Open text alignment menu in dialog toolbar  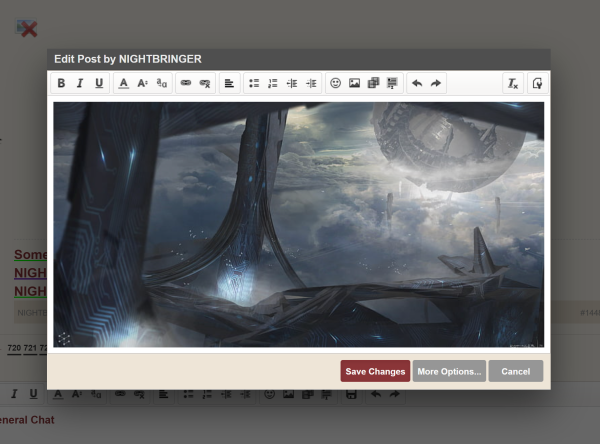click(229, 83)
